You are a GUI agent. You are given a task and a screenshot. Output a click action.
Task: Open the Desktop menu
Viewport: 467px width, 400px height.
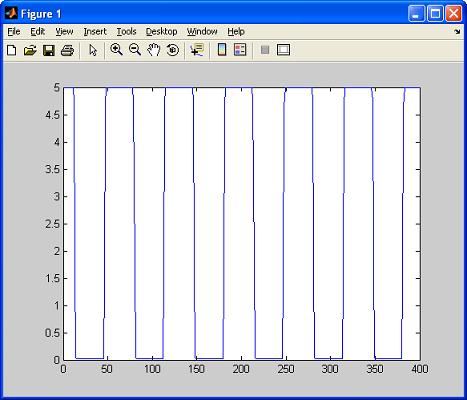(161, 32)
